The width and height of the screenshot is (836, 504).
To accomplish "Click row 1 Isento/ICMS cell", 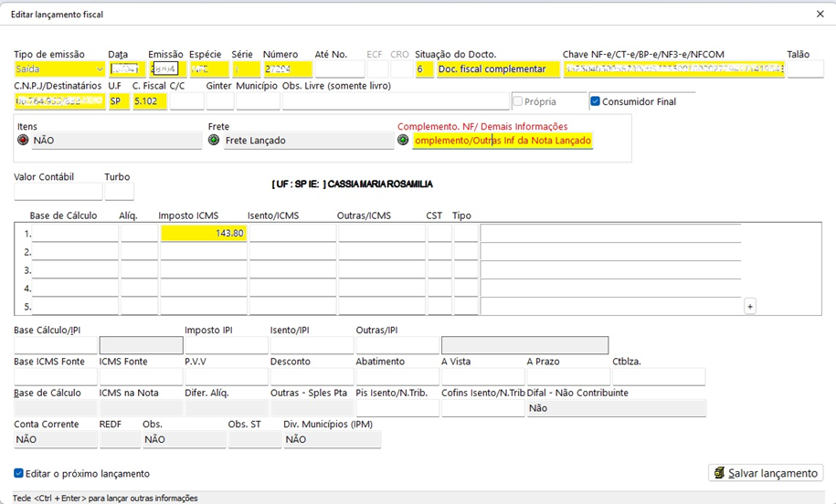I will coord(292,234).
